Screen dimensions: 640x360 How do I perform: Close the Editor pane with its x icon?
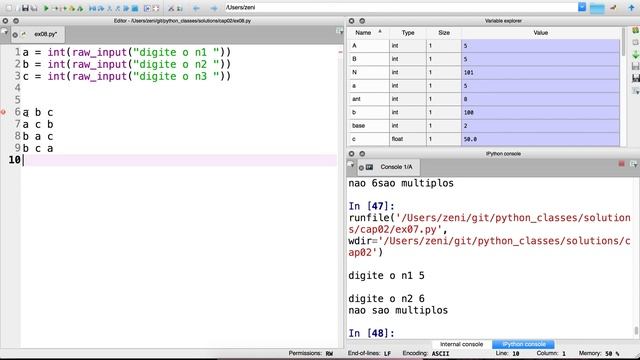[5, 21]
